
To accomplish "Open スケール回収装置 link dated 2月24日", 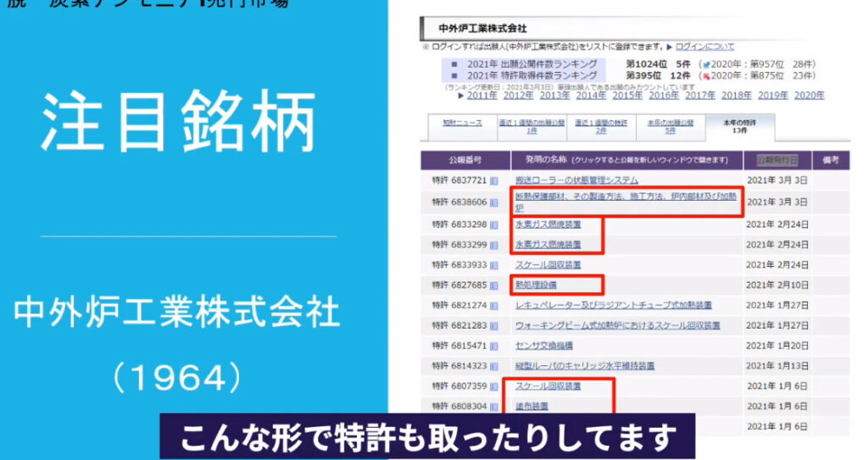I will (x=548, y=265).
